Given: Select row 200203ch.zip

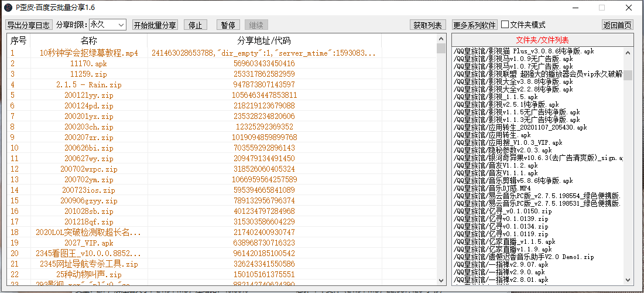Looking at the screenshot, I should pos(222,127).
